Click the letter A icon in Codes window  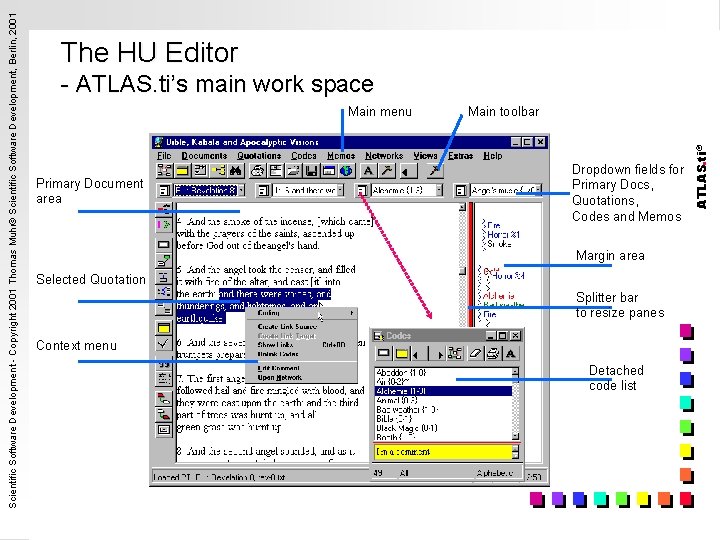[x=510, y=353]
